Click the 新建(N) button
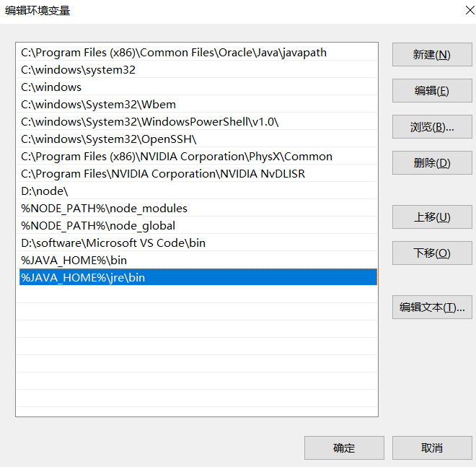Image resolution: width=476 pixels, height=467 pixels. 432,55
